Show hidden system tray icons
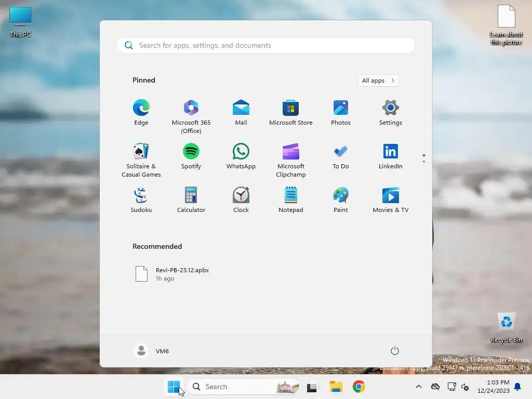532x399 pixels. [419, 387]
